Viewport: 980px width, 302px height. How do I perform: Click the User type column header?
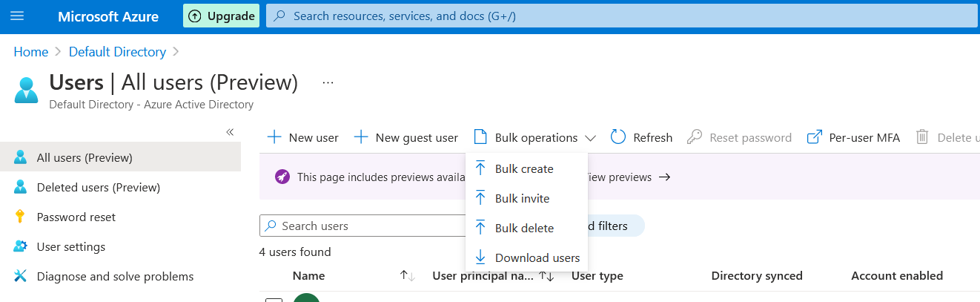point(597,275)
